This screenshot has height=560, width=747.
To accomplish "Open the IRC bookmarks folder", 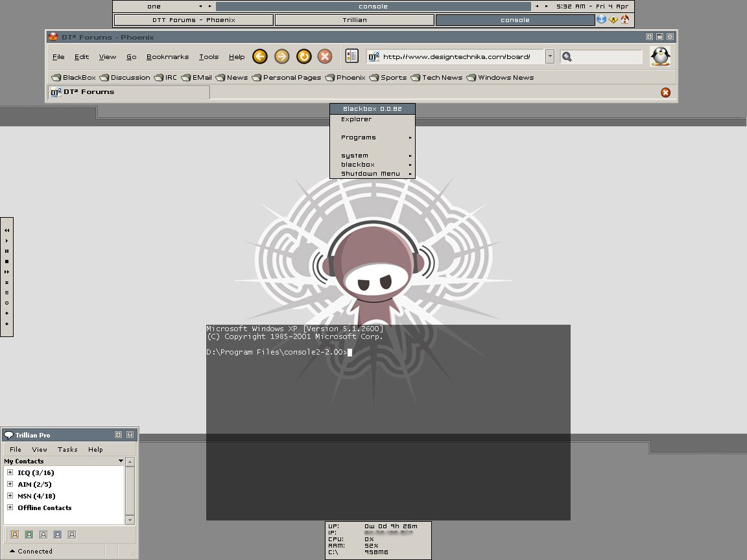I will pyautogui.click(x=165, y=77).
